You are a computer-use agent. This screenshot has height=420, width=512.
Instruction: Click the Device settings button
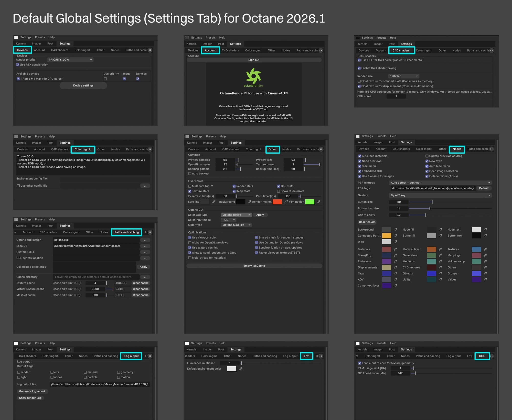click(x=83, y=86)
